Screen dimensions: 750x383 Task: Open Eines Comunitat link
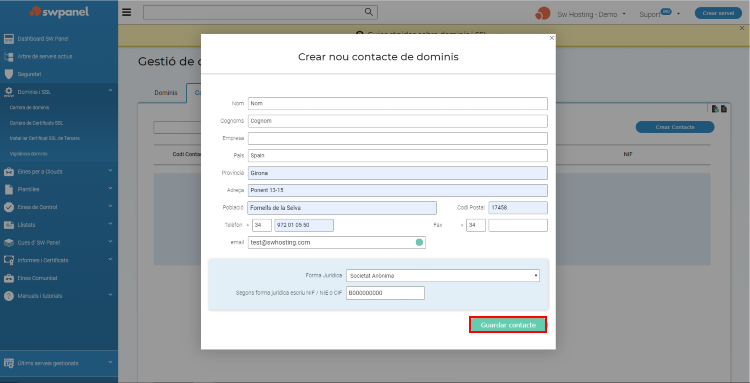[37, 278]
